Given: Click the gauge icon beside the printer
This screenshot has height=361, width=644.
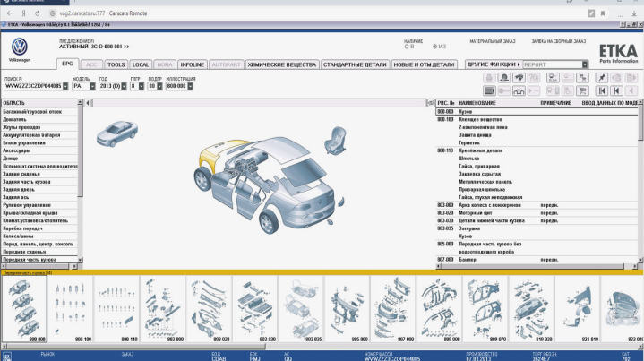Looking at the screenshot, I should [x=504, y=78].
